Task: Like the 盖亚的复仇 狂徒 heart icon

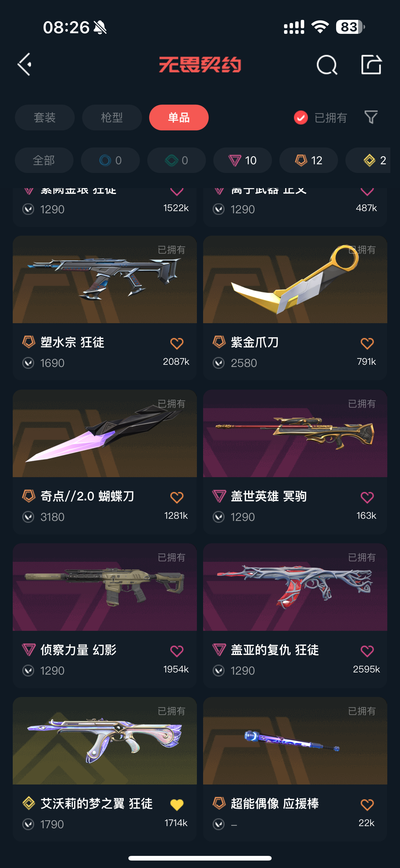Action: coord(367,651)
